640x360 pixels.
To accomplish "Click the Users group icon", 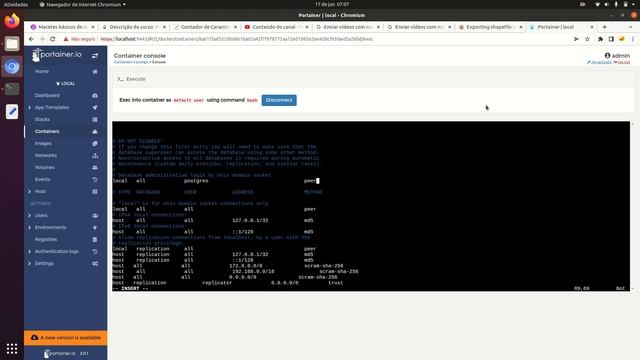I will click(95, 216).
